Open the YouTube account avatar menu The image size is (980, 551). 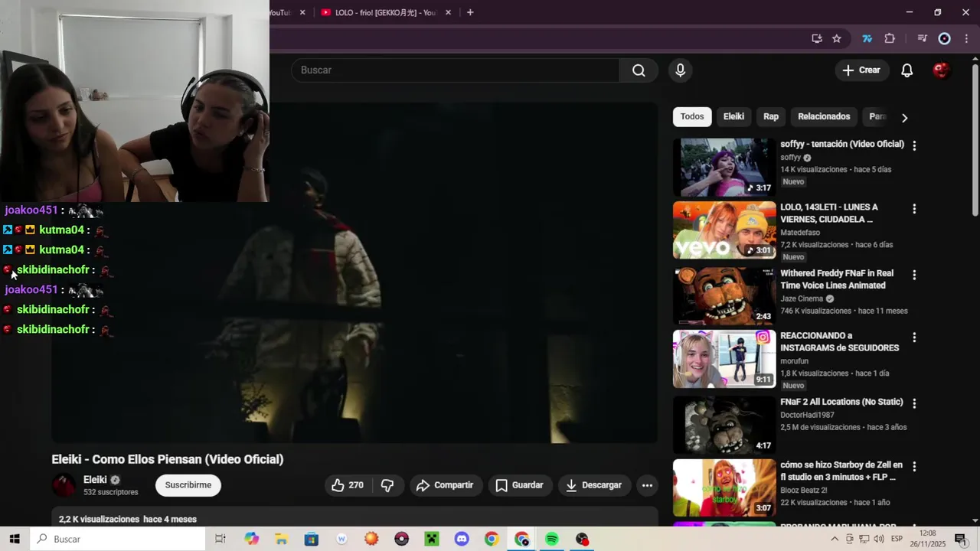(x=941, y=70)
